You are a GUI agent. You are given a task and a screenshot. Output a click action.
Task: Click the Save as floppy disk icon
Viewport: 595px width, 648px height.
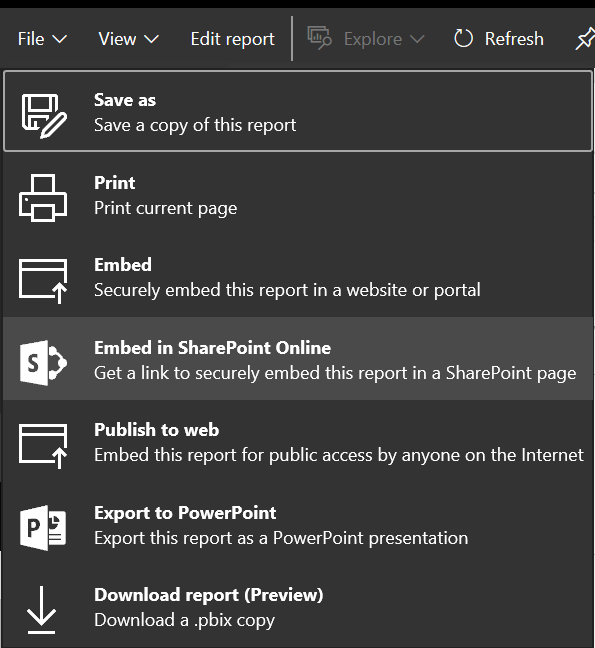tap(44, 115)
